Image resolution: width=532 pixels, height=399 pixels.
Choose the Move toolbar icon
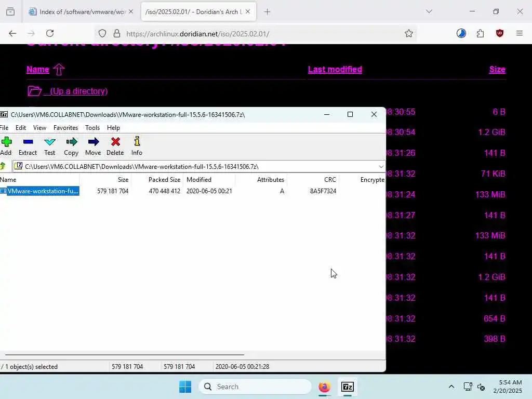point(93,146)
